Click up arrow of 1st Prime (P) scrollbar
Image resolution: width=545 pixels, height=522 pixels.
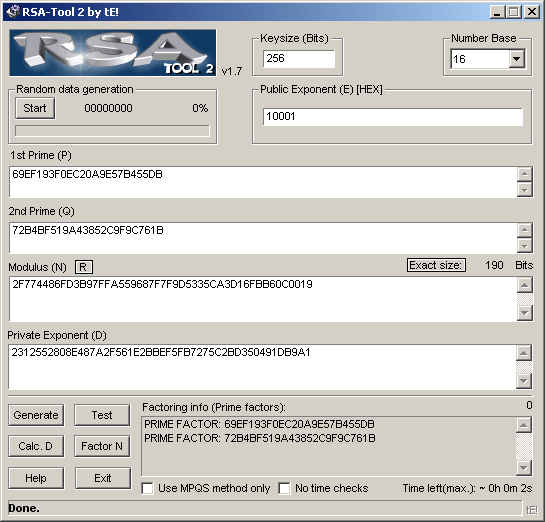524,174
